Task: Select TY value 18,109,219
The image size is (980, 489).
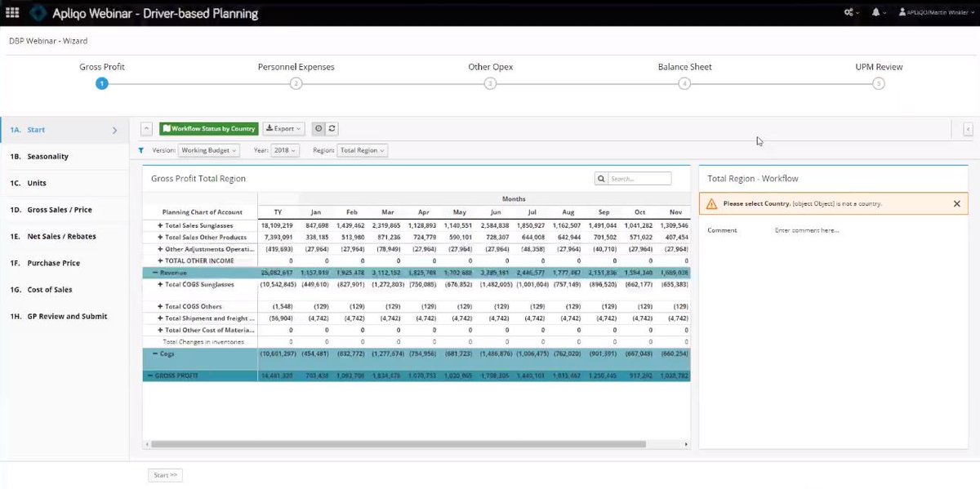Action: [x=277, y=225]
